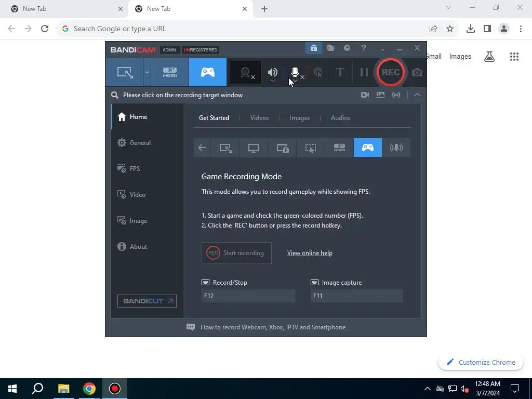Open new tab with plus button
This screenshot has width=532, height=399.
[264, 9]
